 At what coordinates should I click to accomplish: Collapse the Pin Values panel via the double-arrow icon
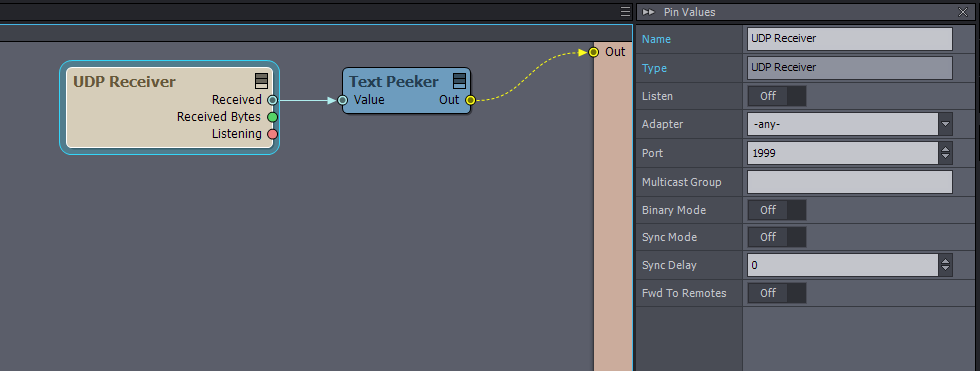(x=649, y=12)
